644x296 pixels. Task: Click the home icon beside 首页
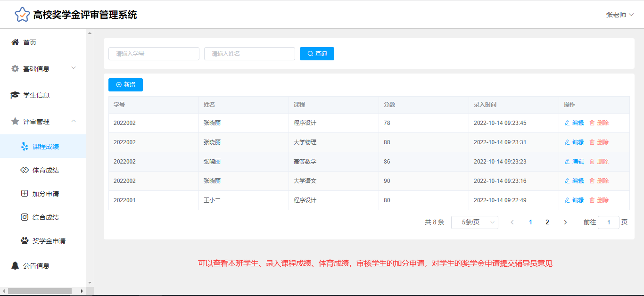pos(15,42)
